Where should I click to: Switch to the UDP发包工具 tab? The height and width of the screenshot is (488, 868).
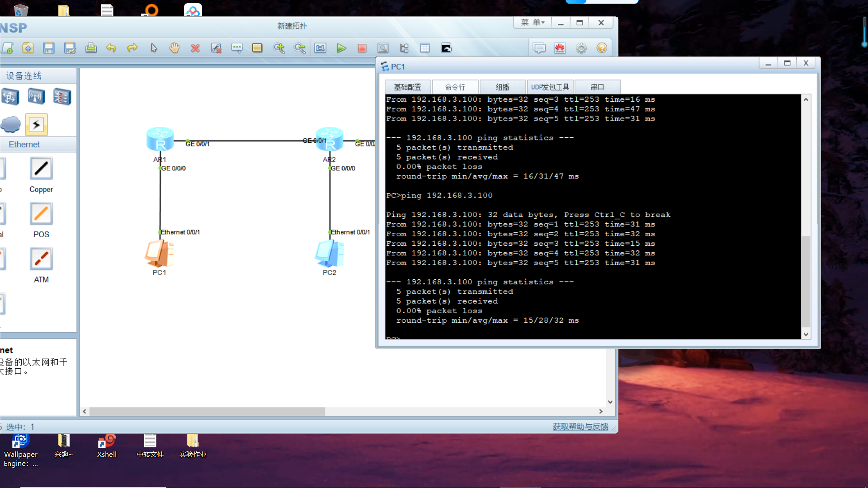tap(550, 87)
